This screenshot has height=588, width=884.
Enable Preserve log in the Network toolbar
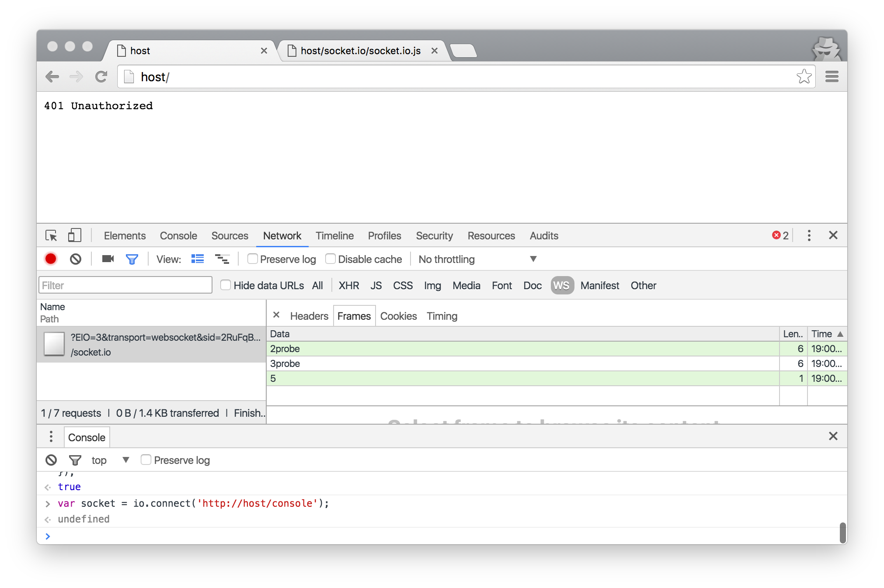pyautogui.click(x=253, y=259)
